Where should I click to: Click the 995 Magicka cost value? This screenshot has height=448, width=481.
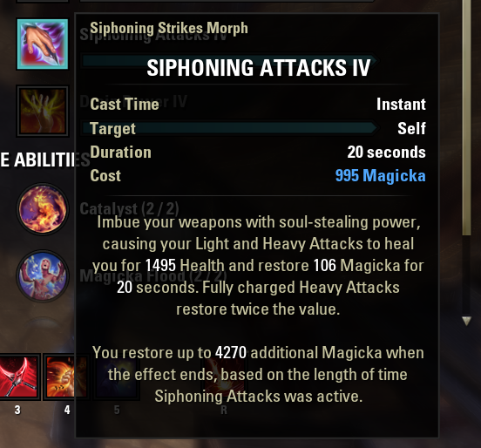click(x=381, y=176)
